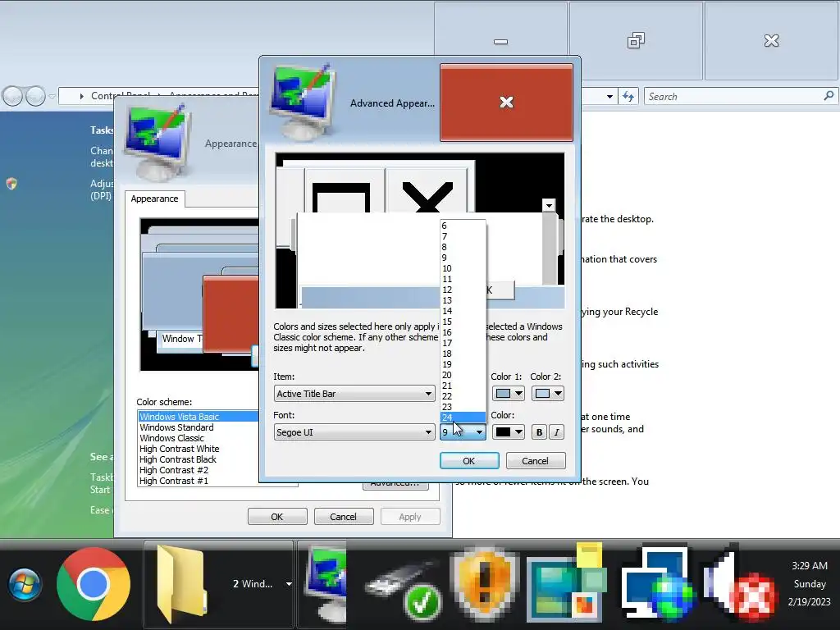Image resolution: width=840 pixels, height=630 pixels.
Task: Click the shield icon next to Adjust DPI
Action: 11,184
